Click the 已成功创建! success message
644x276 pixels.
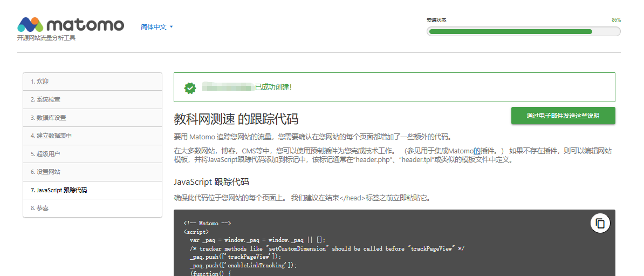click(x=273, y=87)
